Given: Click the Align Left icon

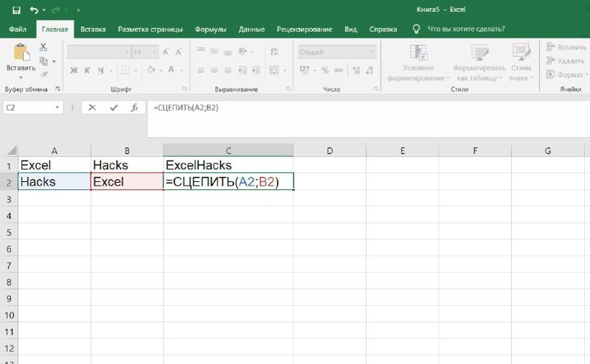Looking at the screenshot, I should pyautogui.click(x=201, y=70).
